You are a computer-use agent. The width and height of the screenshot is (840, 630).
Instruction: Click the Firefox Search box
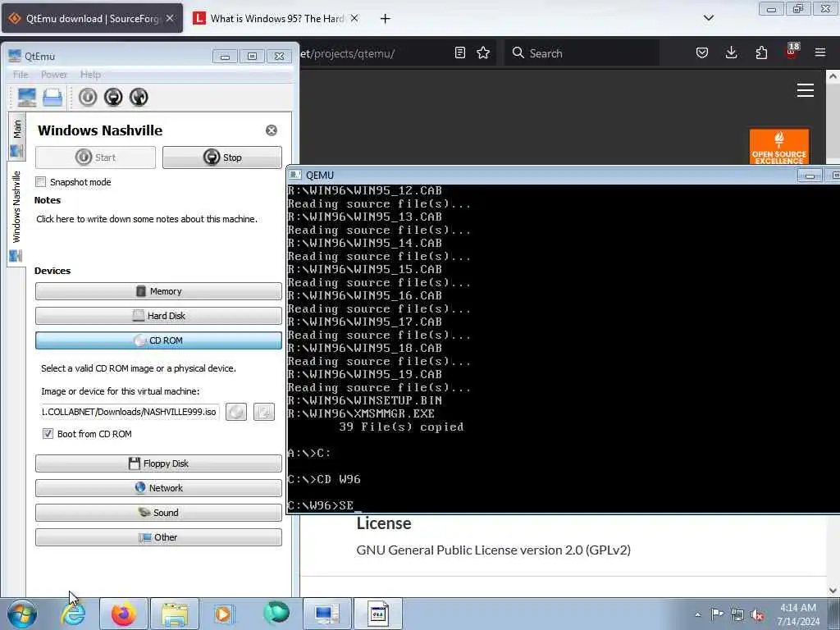point(582,53)
